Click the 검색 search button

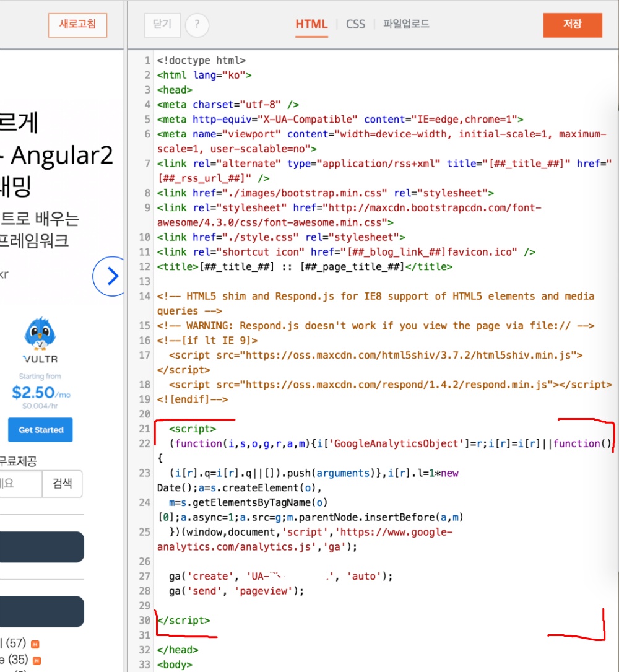coord(62,484)
